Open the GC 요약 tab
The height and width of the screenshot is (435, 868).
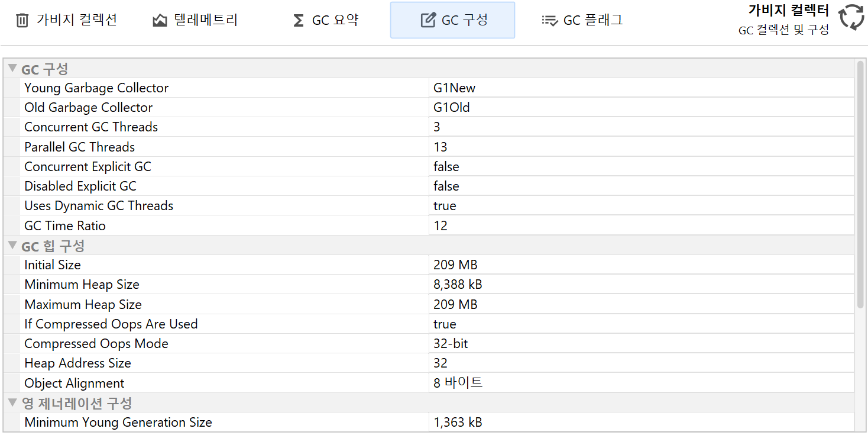point(334,21)
